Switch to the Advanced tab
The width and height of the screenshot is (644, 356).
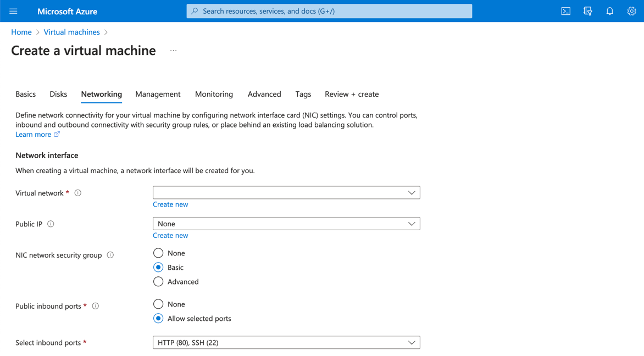[x=264, y=94]
